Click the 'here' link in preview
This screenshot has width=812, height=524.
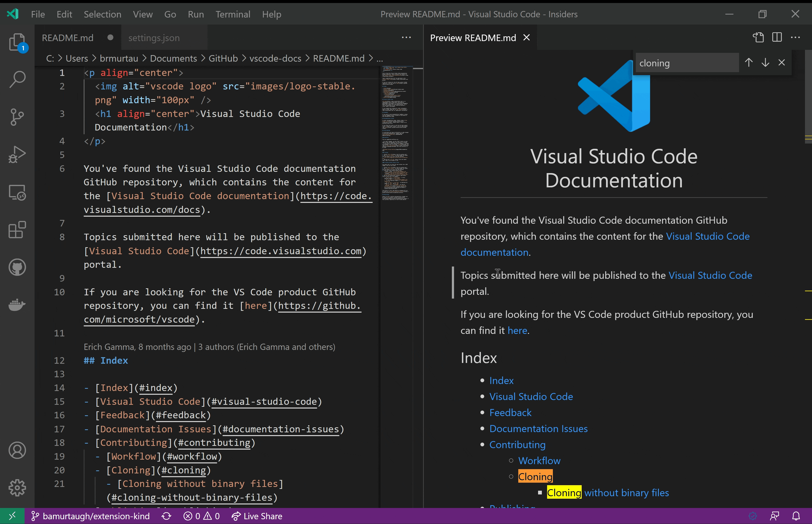click(x=517, y=330)
